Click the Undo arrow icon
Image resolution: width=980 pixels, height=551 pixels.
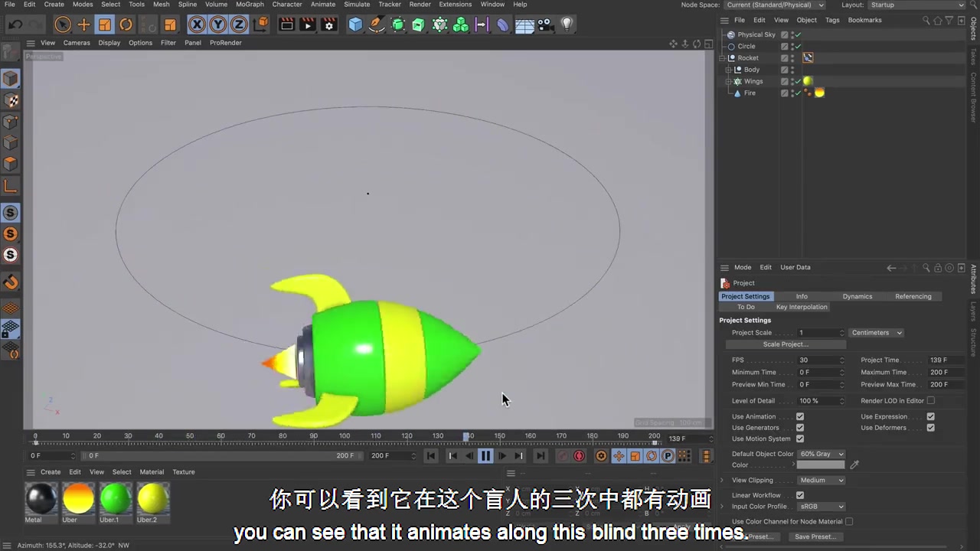(15, 24)
